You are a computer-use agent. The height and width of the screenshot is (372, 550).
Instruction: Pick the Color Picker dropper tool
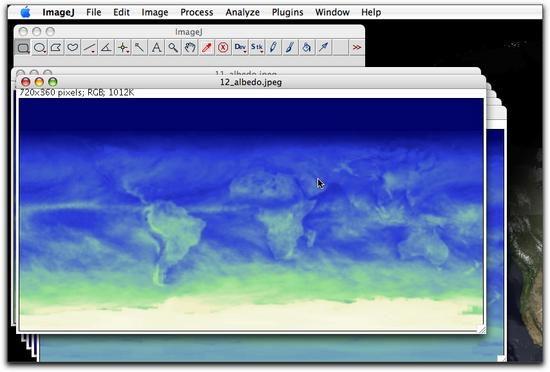tap(207, 47)
